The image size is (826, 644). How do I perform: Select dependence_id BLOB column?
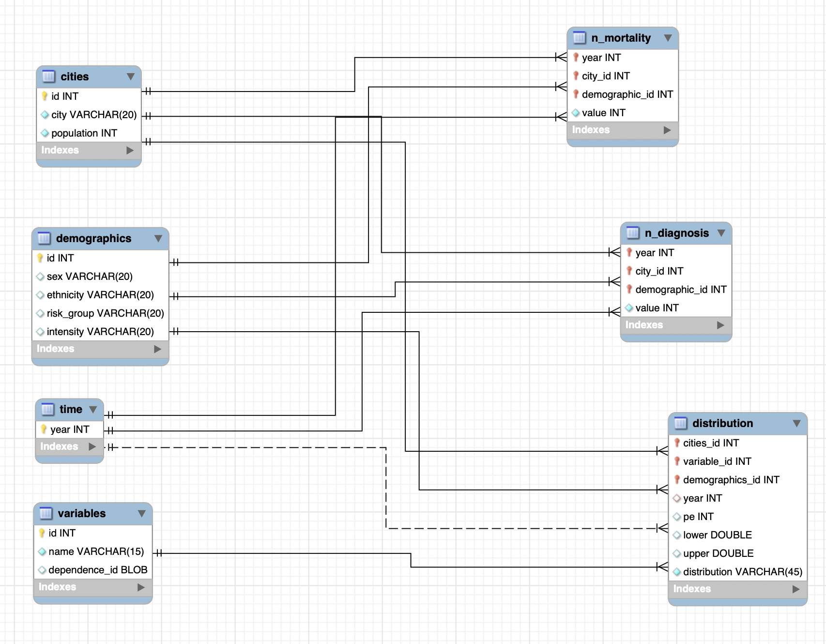93,570
